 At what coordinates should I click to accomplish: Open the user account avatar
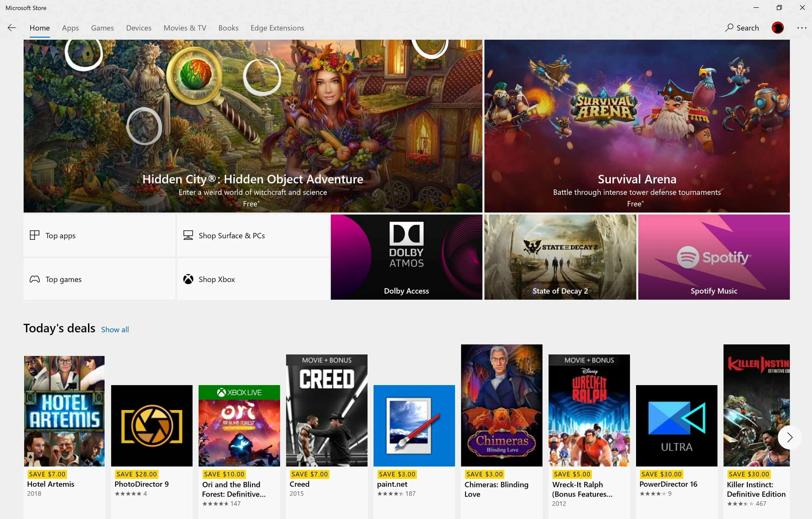778,28
